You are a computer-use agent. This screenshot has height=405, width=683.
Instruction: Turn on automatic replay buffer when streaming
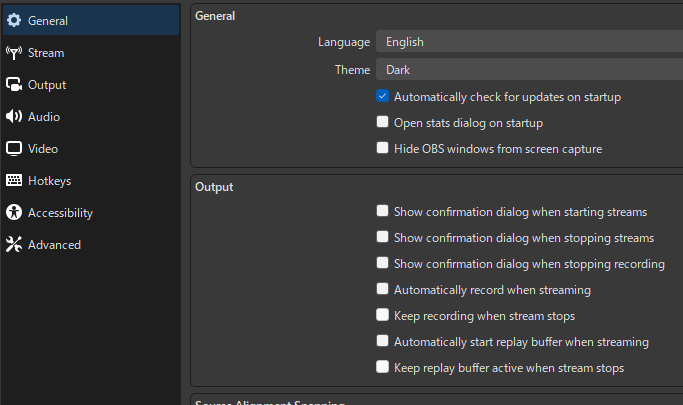pyautogui.click(x=382, y=342)
